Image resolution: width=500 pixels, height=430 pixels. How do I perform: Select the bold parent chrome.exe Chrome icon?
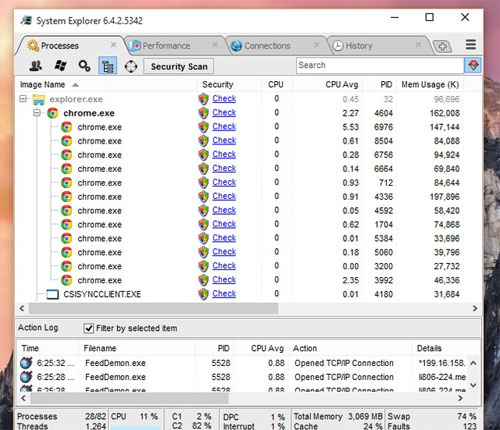click(53, 113)
